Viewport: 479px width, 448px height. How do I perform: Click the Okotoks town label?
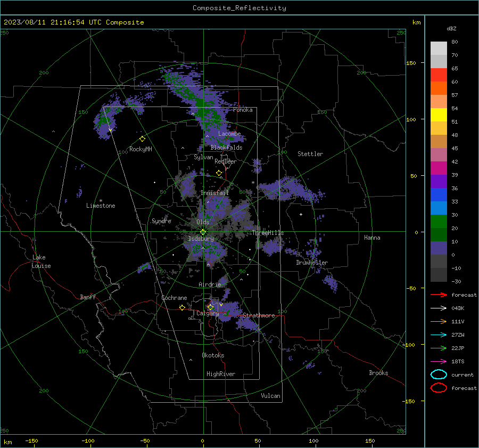coord(213,355)
